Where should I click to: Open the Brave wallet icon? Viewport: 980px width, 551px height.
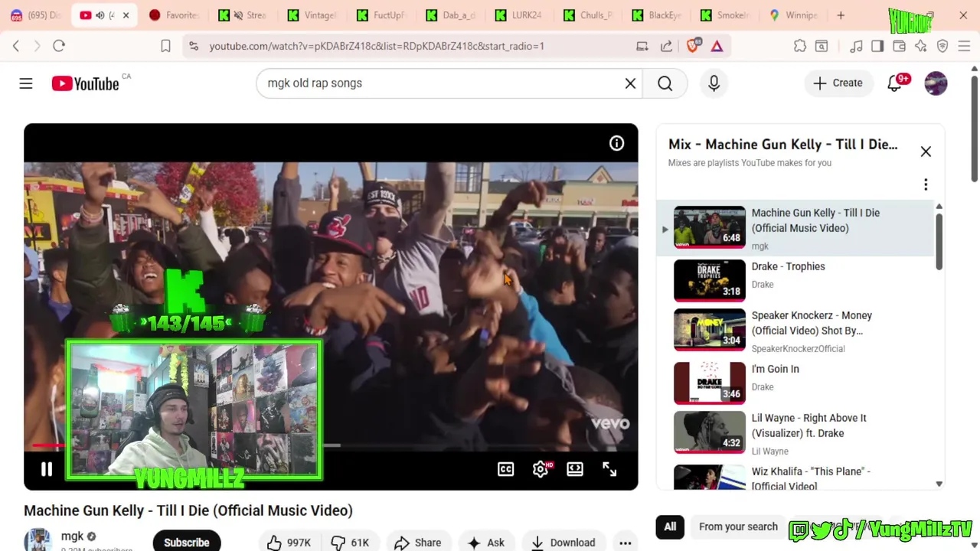(x=900, y=46)
